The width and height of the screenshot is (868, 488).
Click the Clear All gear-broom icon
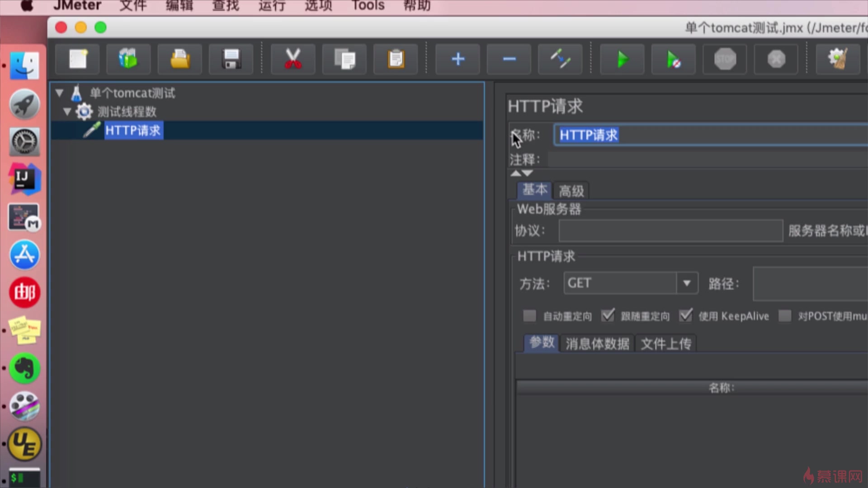tap(837, 59)
